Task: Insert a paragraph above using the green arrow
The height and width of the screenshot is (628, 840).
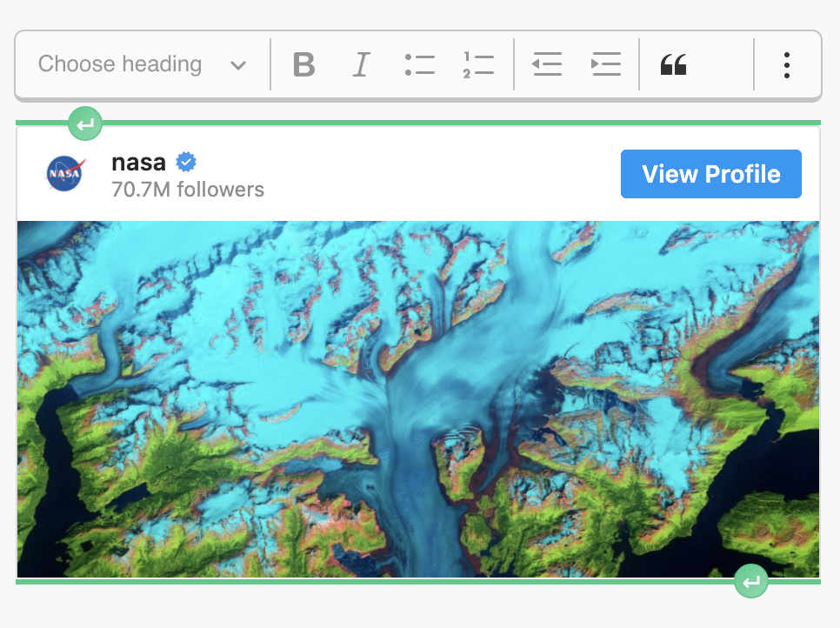Action: click(x=84, y=123)
